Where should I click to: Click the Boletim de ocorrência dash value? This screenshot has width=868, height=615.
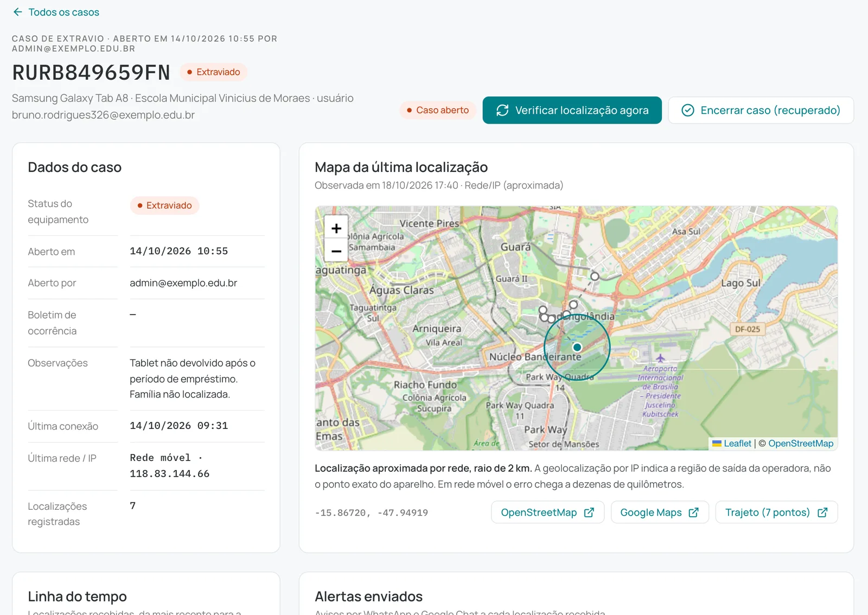pos(132,315)
